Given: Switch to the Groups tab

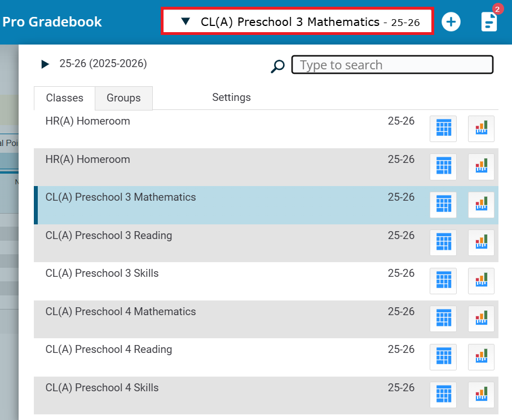Looking at the screenshot, I should [x=123, y=98].
